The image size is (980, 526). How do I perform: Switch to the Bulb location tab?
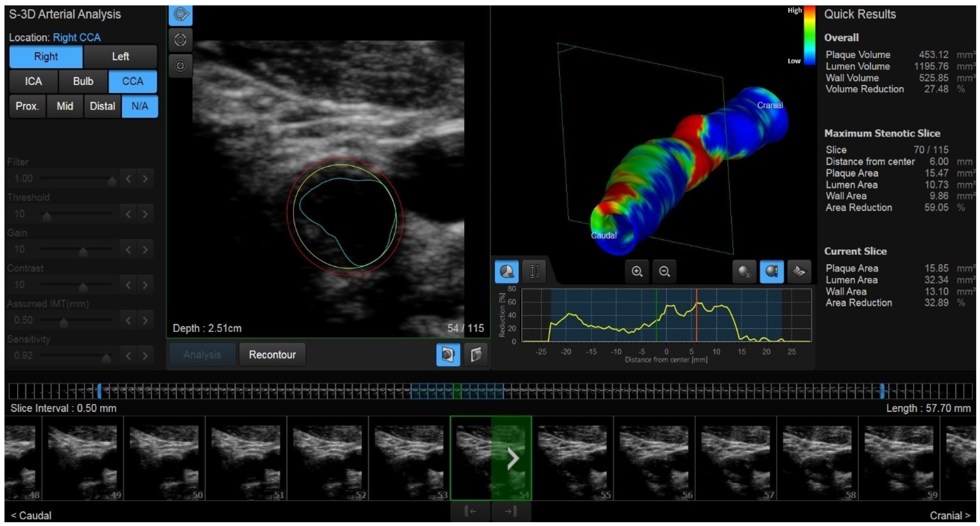tap(83, 81)
